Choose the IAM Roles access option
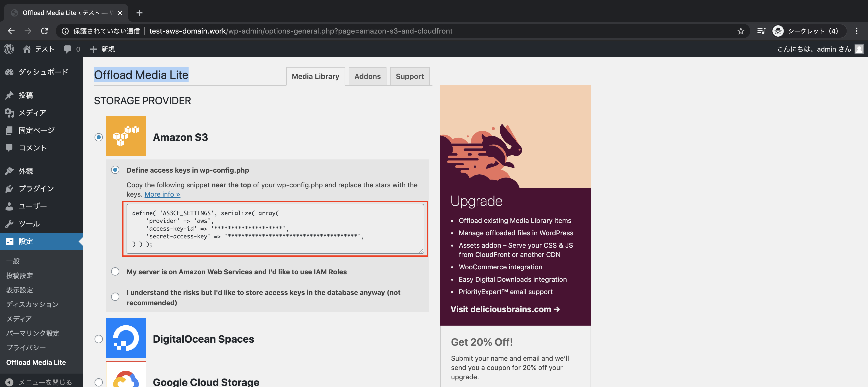The height and width of the screenshot is (387, 868). pyautogui.click(x=115, y=272)
